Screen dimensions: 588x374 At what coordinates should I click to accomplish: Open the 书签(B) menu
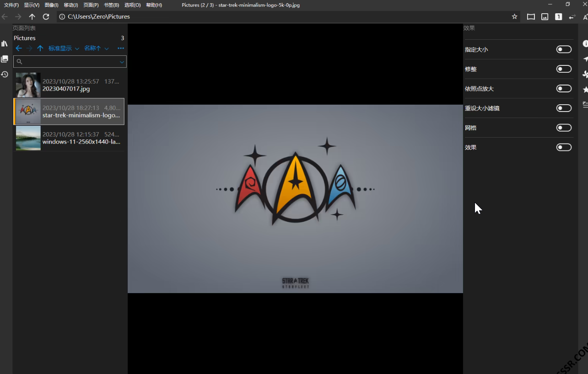point(111,5)
